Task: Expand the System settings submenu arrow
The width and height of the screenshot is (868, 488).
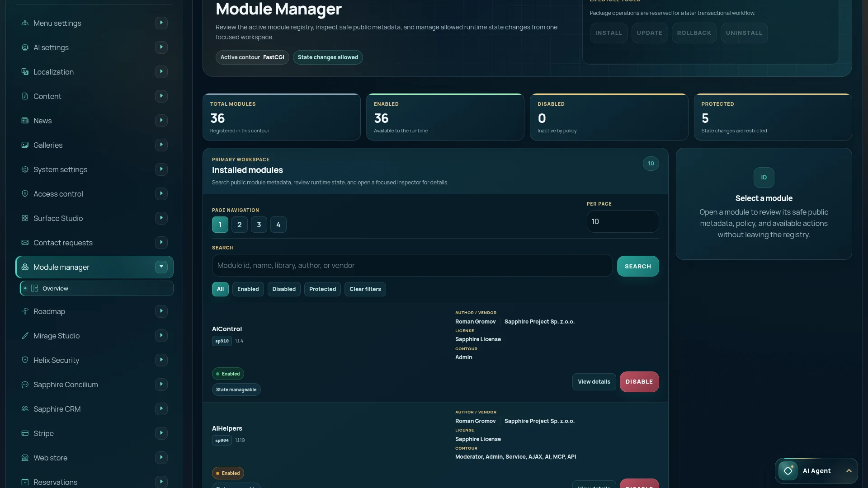Action: 161,169
